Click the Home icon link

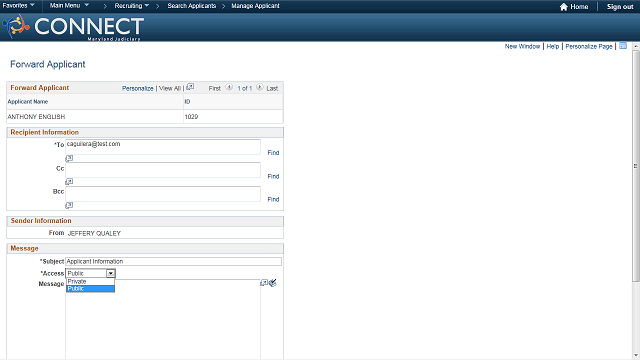click(574, 7)
